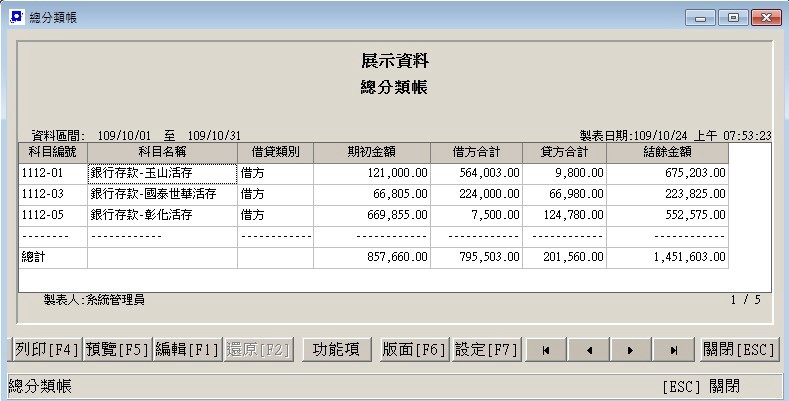The image size is (789, 401).
Task: Open 設定[F7] settings
Action: (x=487, y=350)
